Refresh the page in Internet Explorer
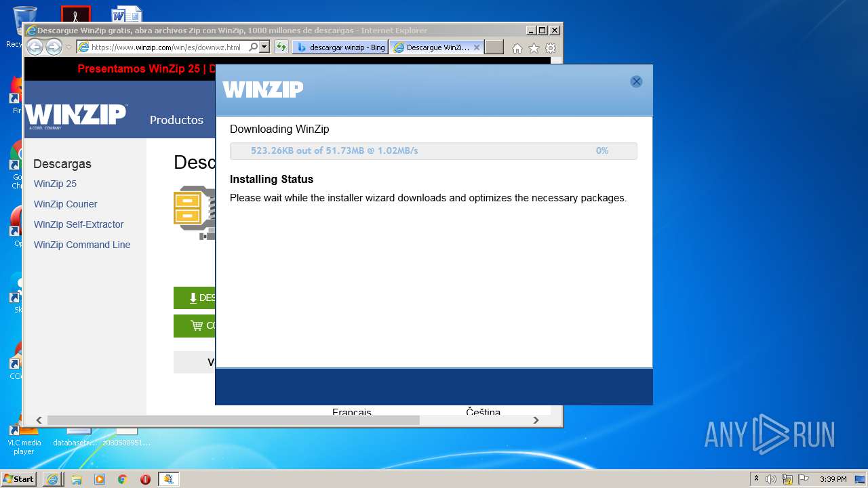The width and height of the screenshot is (868, 488). [x=281, y=47]
